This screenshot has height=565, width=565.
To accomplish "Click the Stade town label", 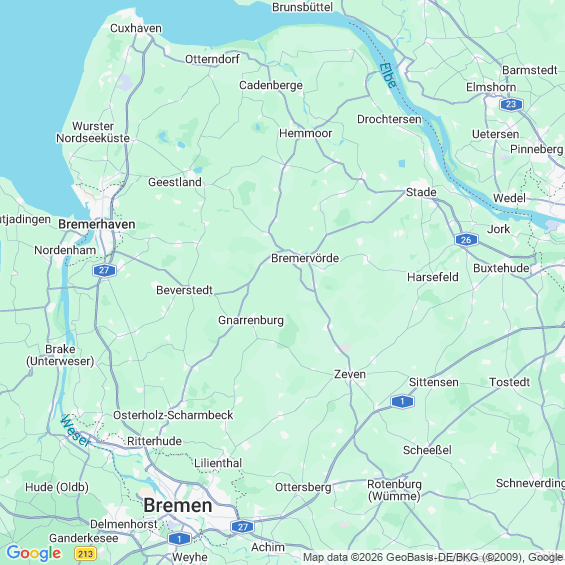I will [421, 192].
